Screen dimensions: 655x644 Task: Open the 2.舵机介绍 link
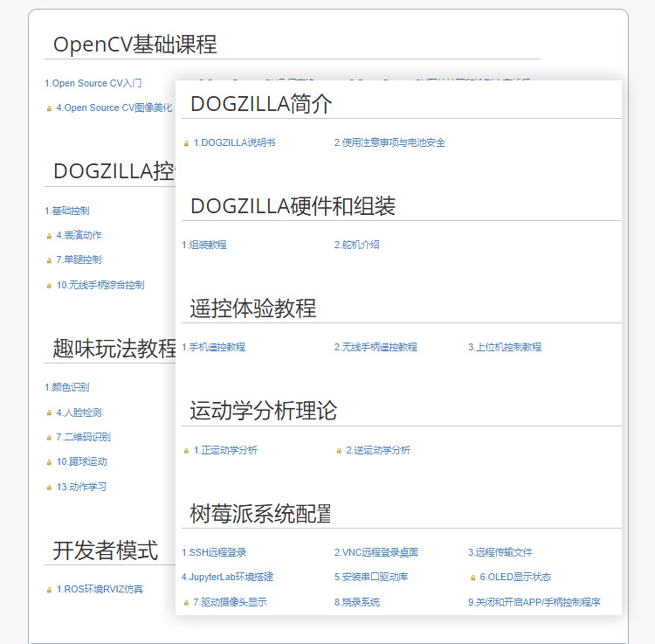(x=356, y=245)
